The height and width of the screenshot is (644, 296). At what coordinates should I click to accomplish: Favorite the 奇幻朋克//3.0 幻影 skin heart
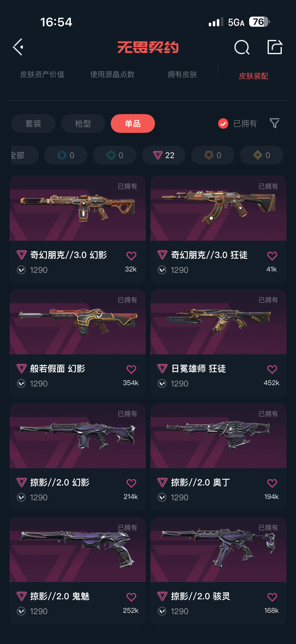click(x=131, y=256)
